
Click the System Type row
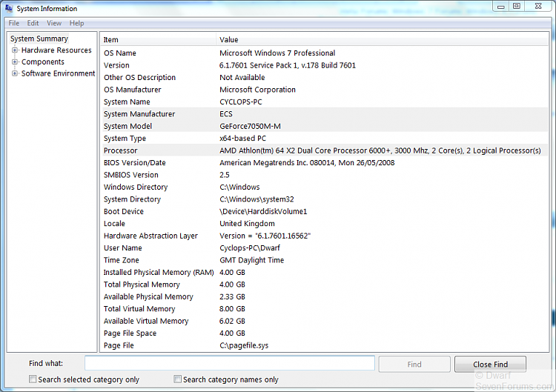tap(325, 139)
